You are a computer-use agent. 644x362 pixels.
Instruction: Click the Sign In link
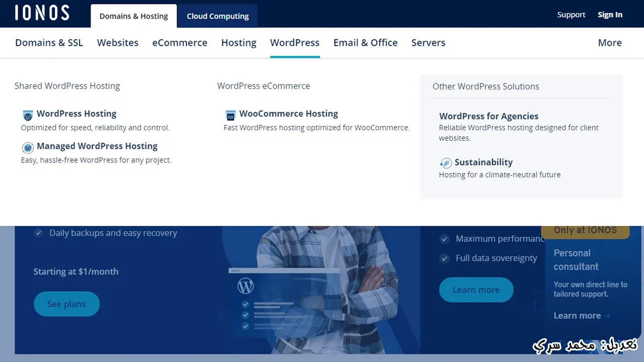(610, 15)
